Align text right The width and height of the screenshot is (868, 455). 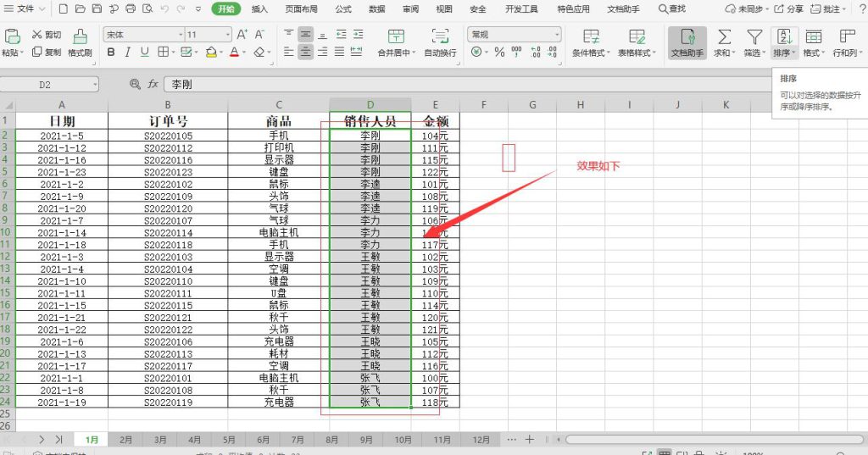[323, 52]
